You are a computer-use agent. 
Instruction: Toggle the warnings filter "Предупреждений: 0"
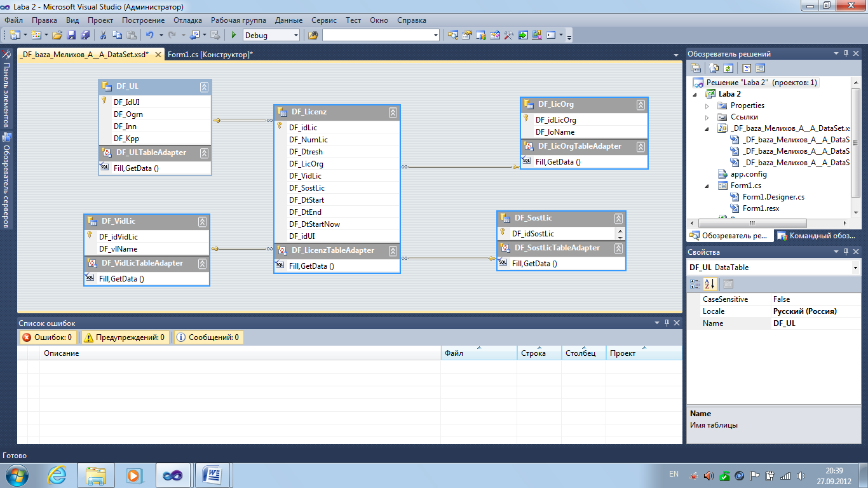point(125,337)
